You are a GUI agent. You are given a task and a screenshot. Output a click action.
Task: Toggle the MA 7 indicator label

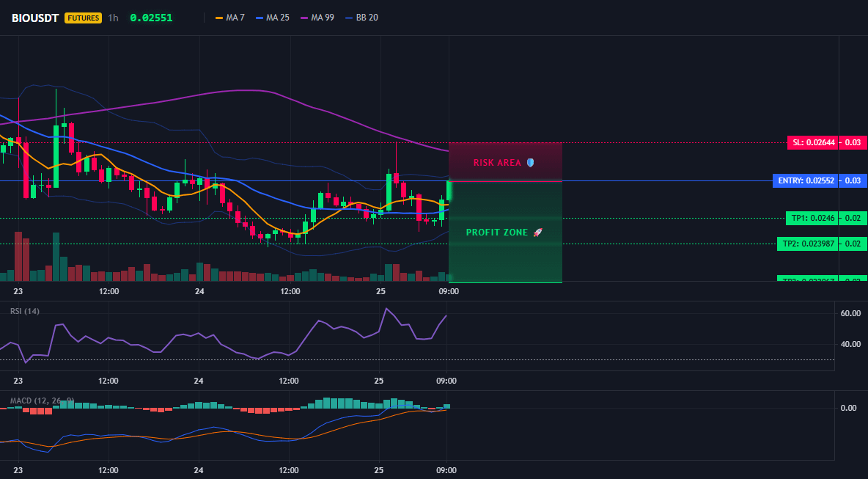[x=235, y=18]
